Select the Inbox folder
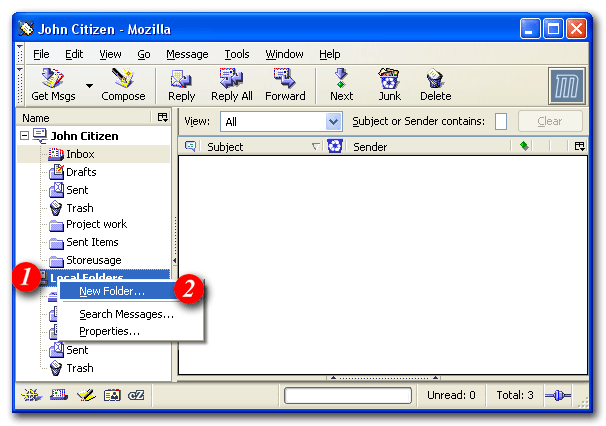 80,154
